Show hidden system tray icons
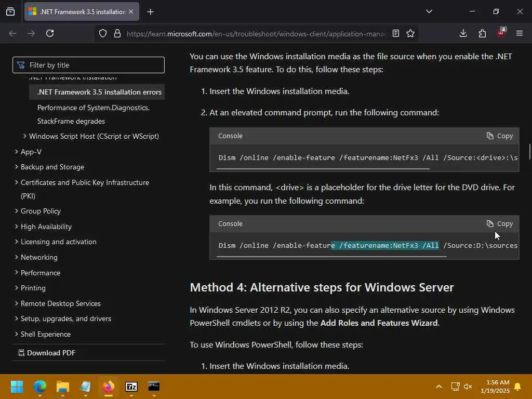This screenshot has width=532, height=399. [x=438, y=387]
